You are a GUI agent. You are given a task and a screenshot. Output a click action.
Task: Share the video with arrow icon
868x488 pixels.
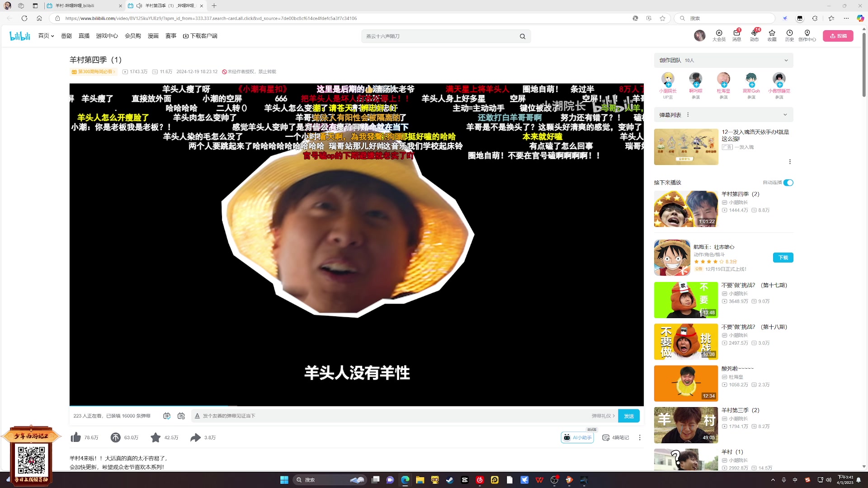click(195, 437)
